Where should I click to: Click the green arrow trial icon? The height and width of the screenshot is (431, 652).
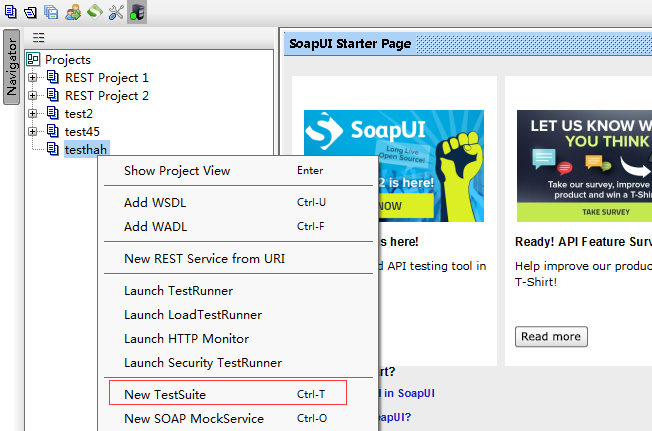click(x=95, y=12)
